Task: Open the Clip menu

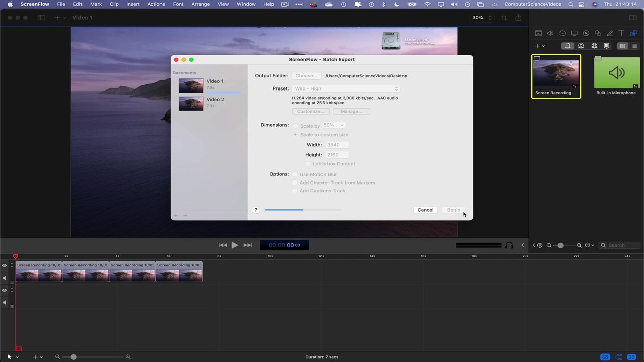Action: pos(114,4)
